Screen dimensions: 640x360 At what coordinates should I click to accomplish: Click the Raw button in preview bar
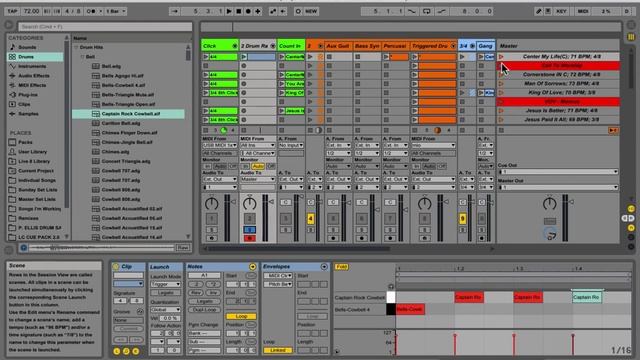pos(183,248)
